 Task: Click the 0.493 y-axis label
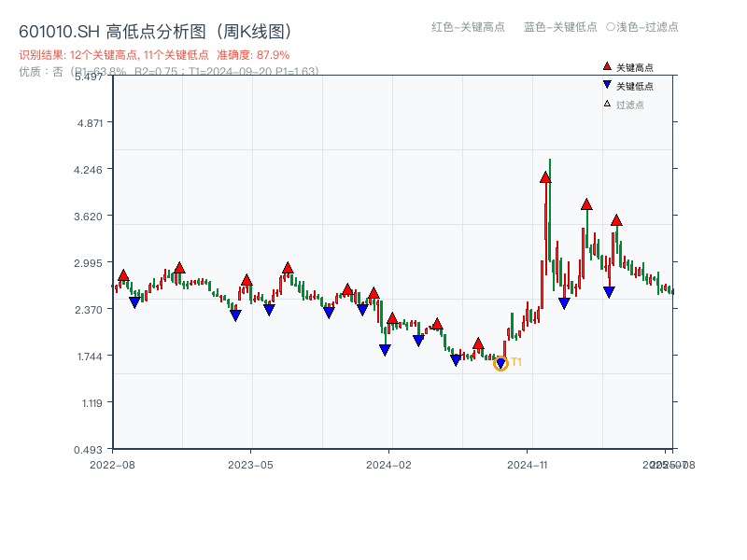[x=88, y=450]
